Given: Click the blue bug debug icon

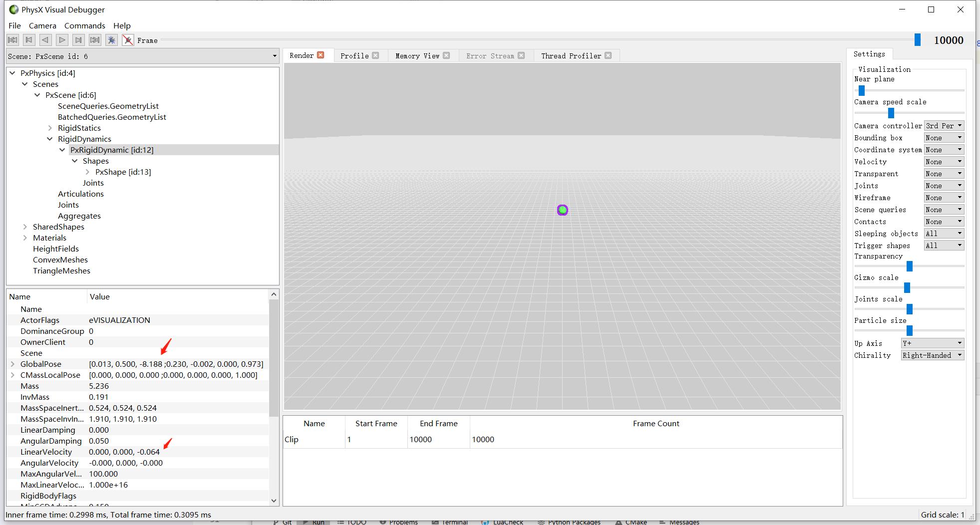Looking at the screenshot, I should 111,40.
